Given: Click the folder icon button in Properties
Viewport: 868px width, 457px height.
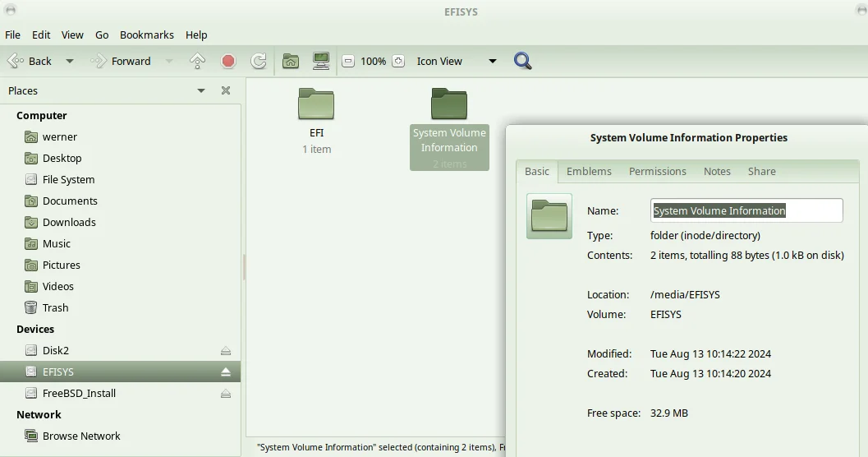Looking at the screenshot, I should 549,216.
